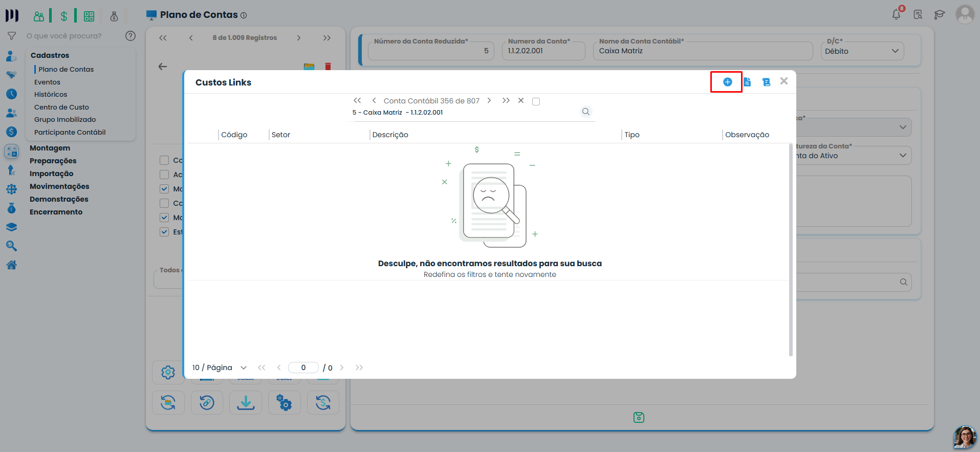Tick the checkbox beside Conta Contábil navigation
Viewport: 980px width, 452px height.
(x=536, y=101)
